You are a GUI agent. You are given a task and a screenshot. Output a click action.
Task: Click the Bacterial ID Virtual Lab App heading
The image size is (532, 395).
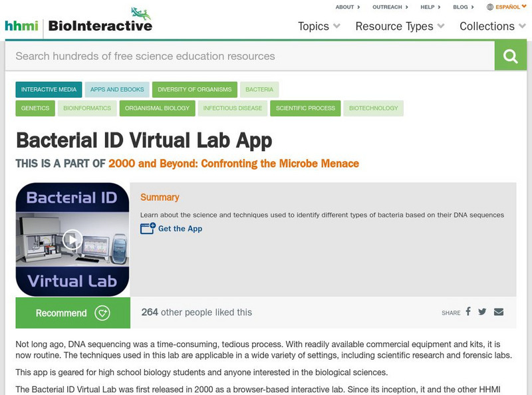[x=144, y=141]
